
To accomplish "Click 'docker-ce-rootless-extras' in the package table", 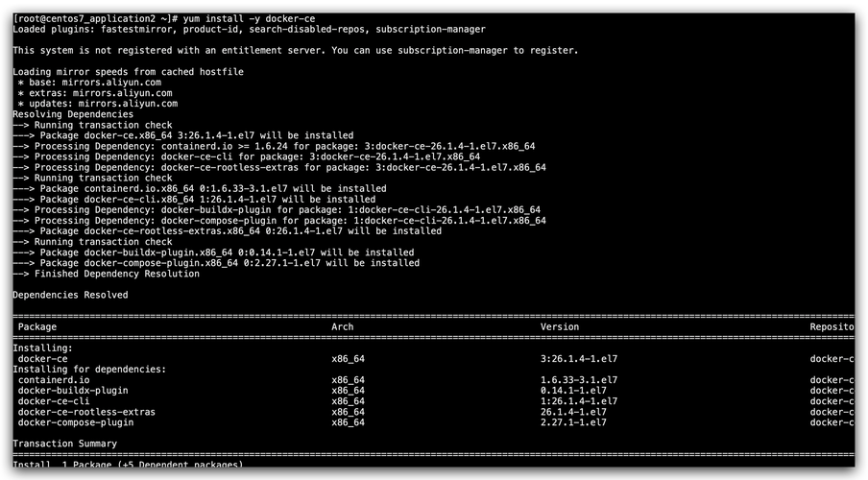I will click(x=86, y=412).
